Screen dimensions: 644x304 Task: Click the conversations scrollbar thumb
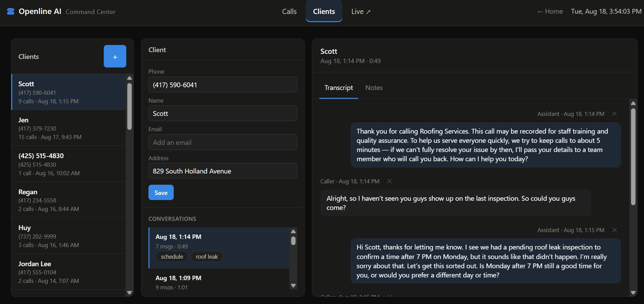click(293, 241)
